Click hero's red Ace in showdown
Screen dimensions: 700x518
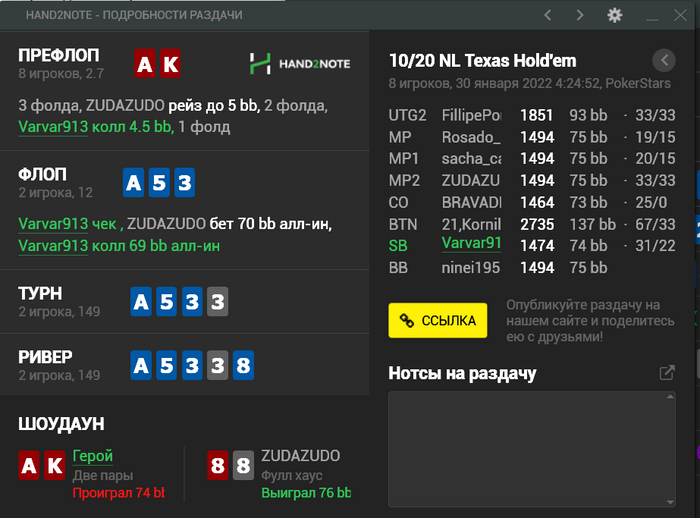coord(29,465)
